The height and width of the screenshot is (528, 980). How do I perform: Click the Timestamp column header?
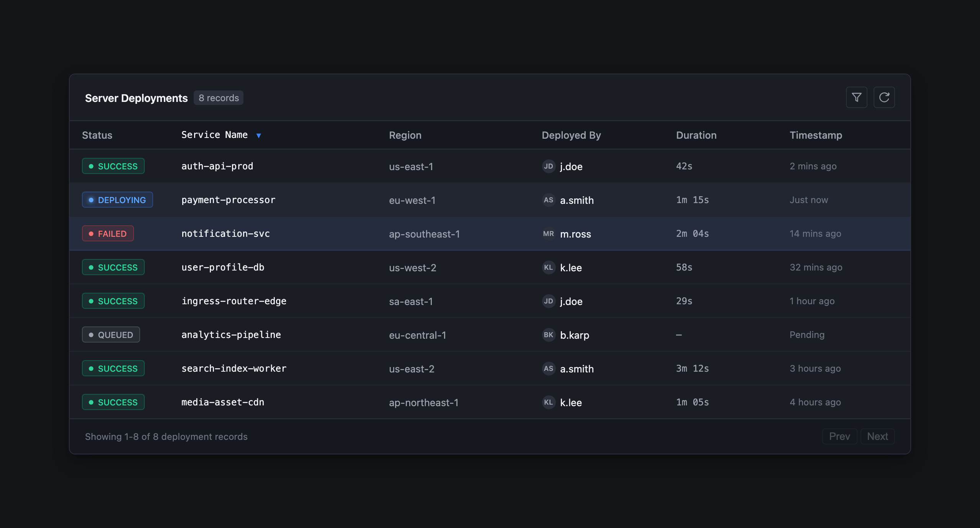point(816,135)
